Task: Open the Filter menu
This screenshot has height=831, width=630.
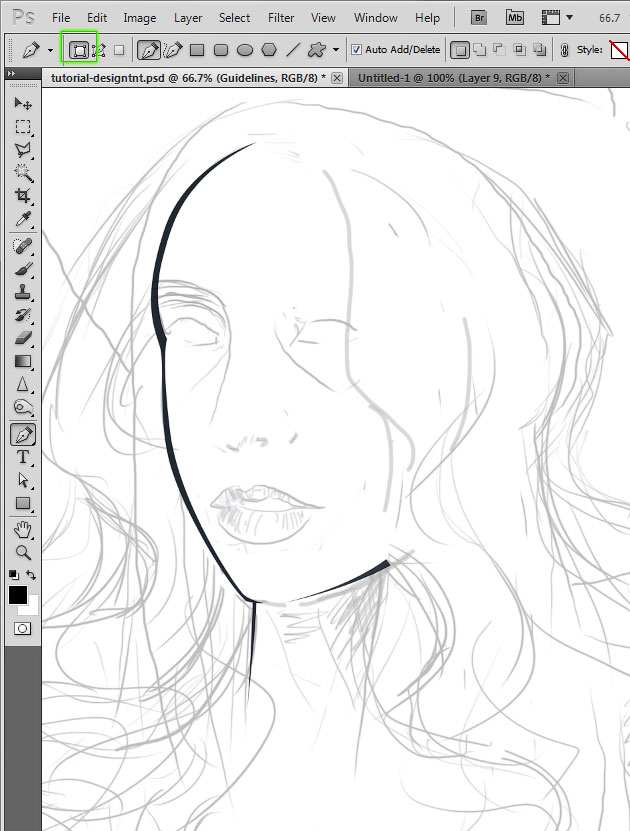Action: [281, 17]
